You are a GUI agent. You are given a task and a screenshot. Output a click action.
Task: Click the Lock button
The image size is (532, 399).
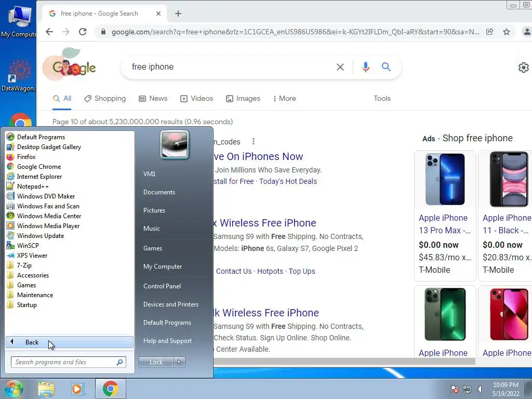[x=156, y=362]
